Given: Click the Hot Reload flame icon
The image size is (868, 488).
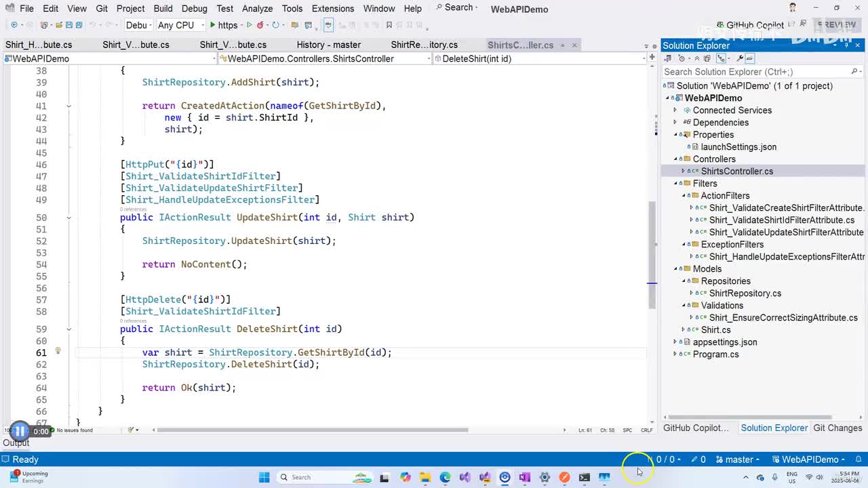Looking at the screenshot, I should pyautogui.click(x=260, y=25).
